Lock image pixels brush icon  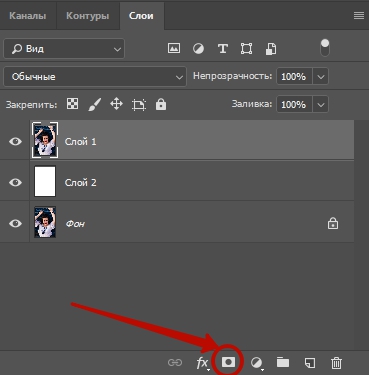(x=95, y=105)
